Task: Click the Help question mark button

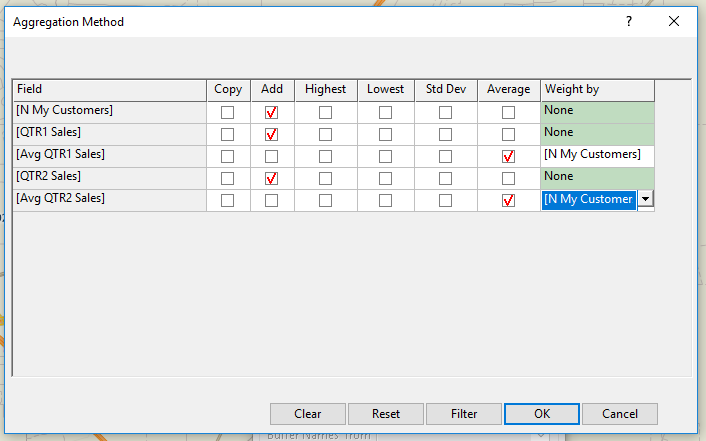Action: click(x=628, y=21)
